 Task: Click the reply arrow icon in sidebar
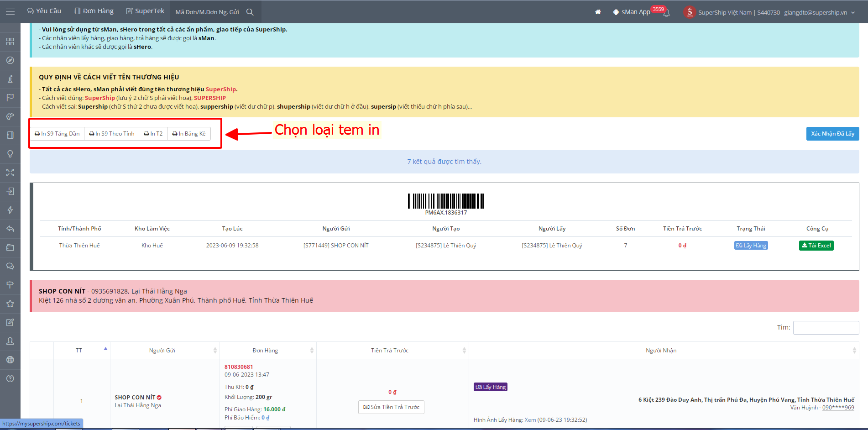point(10,229)
